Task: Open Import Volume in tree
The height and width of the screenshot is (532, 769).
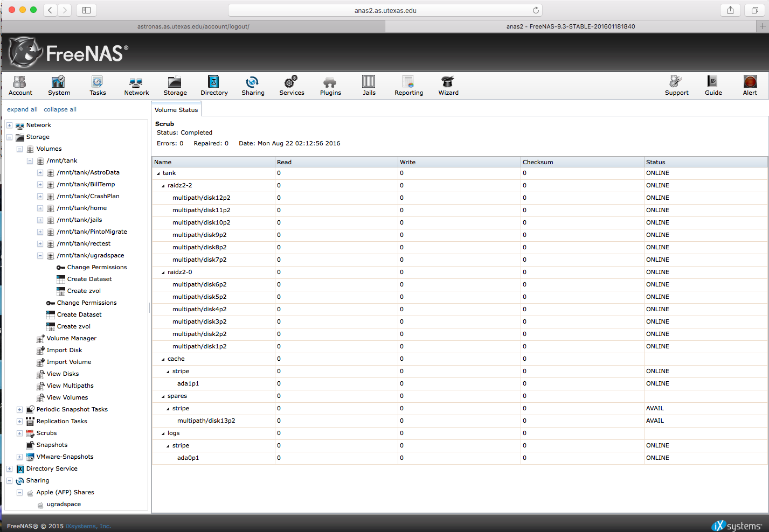Action: [x=69, y=362]
